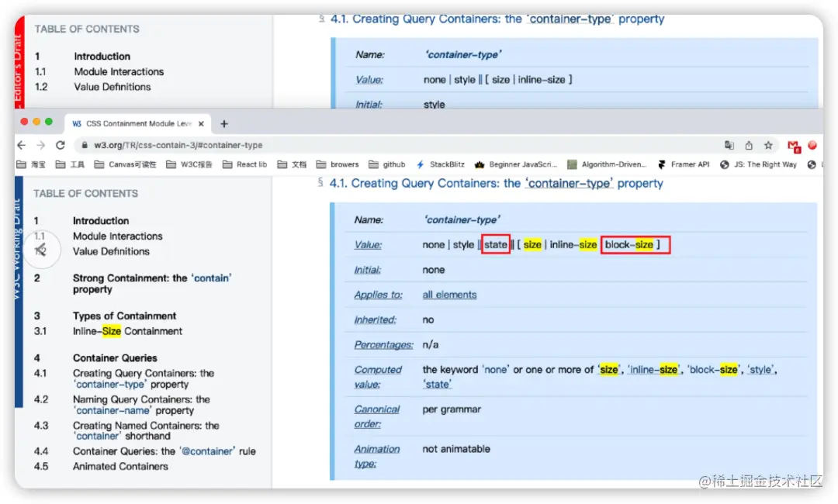This screenshot has width=838, height=504.
Task: Open 4.2 Naming Query Containers contents entry
Action: 141,405
